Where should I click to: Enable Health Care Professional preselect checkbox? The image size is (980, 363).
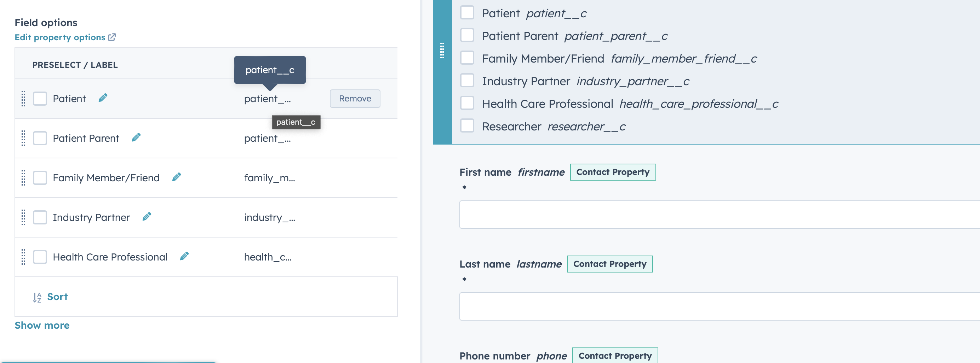[x=40, y=257]
